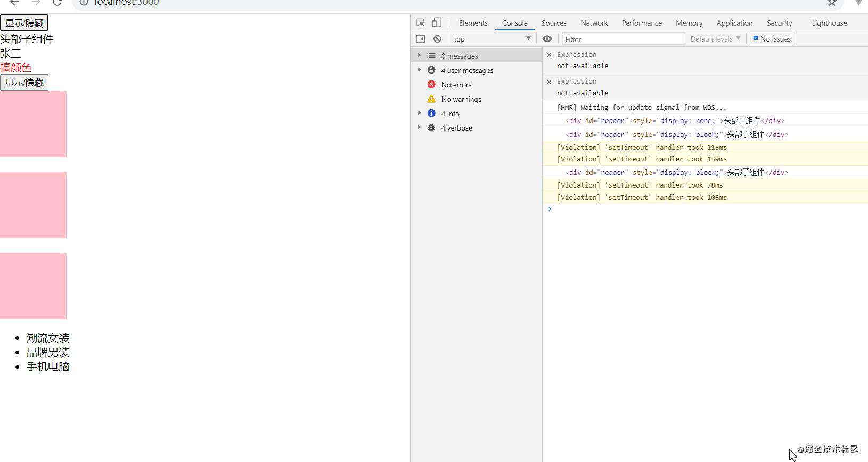This screenshot has width=868, height=462.
Task: Expand the 4 info group
Action: (419, 113)
